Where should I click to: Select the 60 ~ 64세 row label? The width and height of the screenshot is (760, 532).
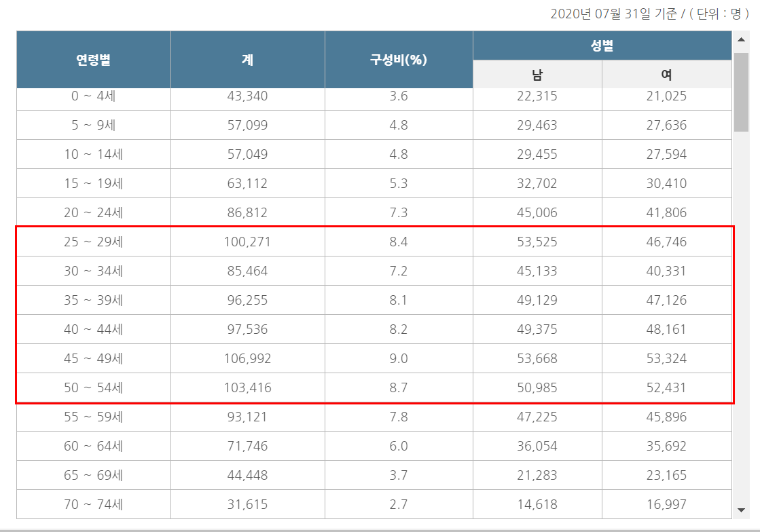[x=94, y=446]
